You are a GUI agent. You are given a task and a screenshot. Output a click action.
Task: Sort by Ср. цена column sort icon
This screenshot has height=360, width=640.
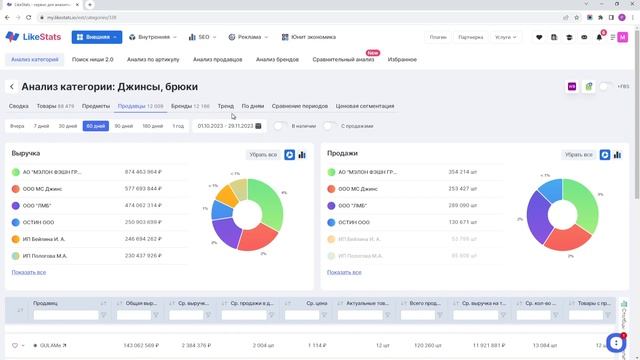pos(288,303)
